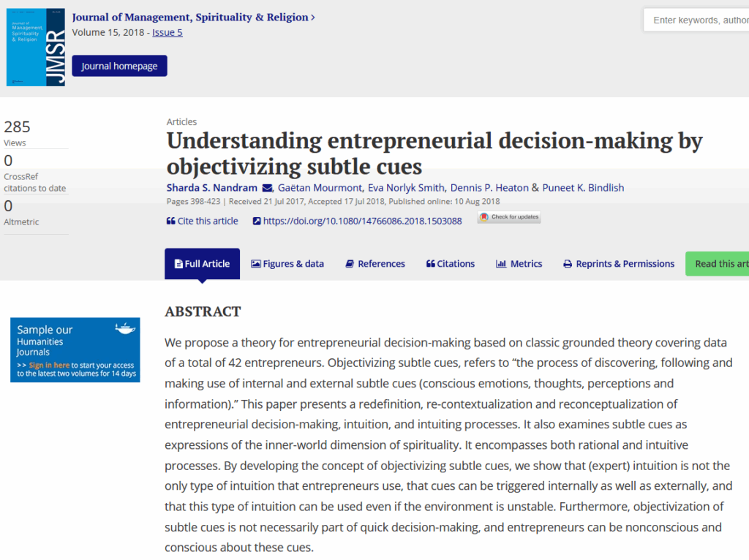Screen dimensions: 749x560
Task: Open author Dennis P. Heaton's link
Action: 489,188
